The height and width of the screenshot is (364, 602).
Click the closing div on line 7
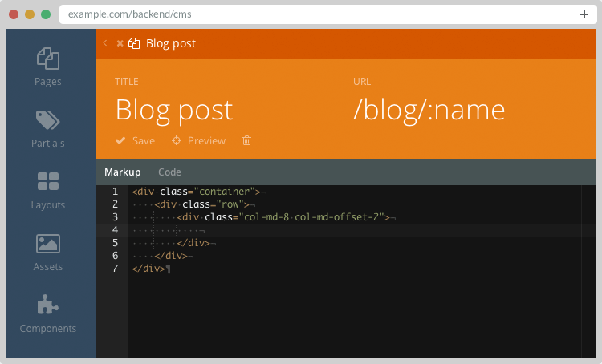[148, 269]
